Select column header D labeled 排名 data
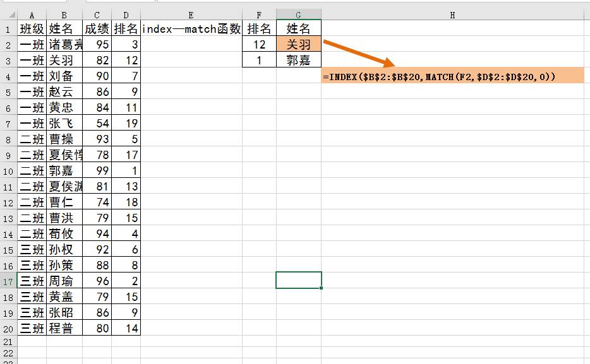The height and width of the screenshot is (364, 590). tap(126, 13)
